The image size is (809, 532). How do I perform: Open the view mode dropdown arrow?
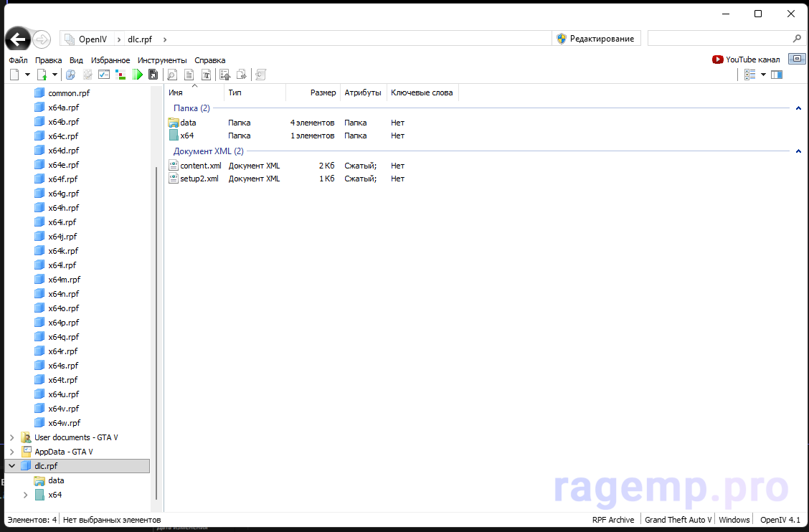(x=763, y=75)
